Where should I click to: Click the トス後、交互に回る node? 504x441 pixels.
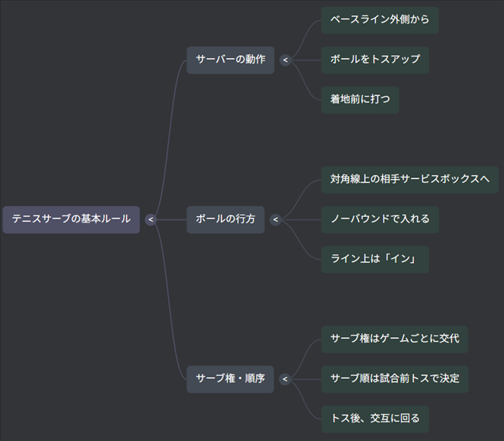375,419
